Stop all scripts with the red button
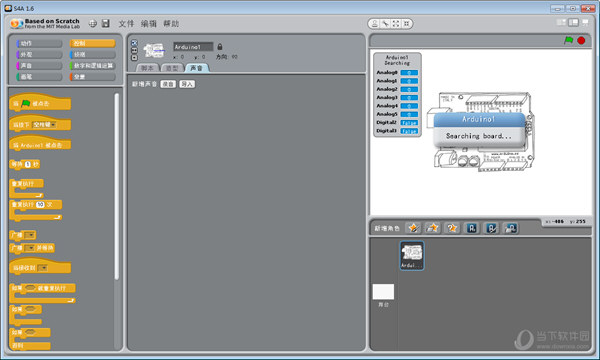The height and width of the screenshot is (360, 600). 581,40
